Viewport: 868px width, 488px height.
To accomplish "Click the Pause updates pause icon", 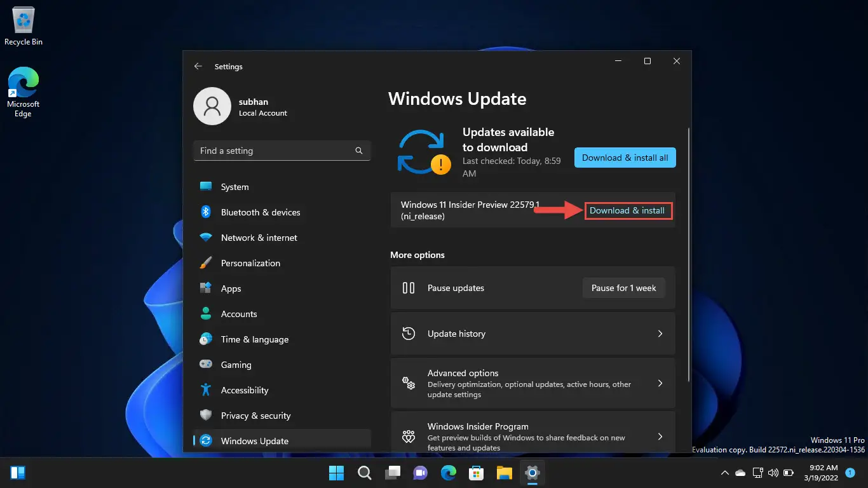I will 409,288.
